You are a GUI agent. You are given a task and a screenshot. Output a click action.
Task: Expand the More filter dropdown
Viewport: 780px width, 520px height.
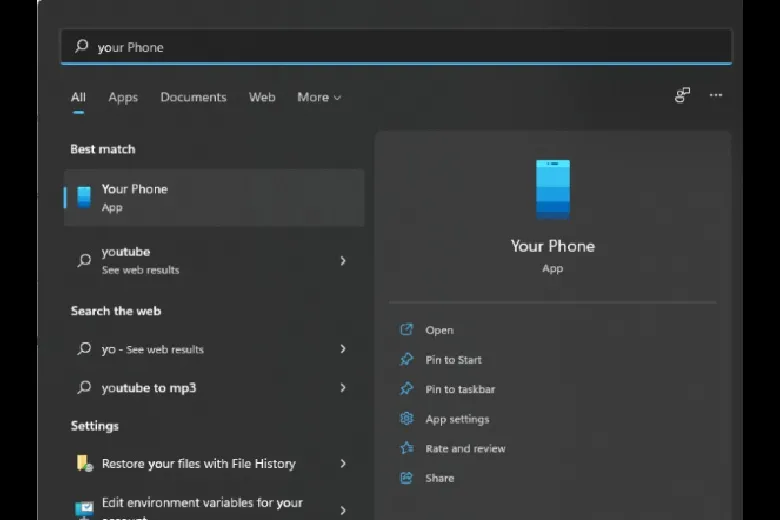319,97
